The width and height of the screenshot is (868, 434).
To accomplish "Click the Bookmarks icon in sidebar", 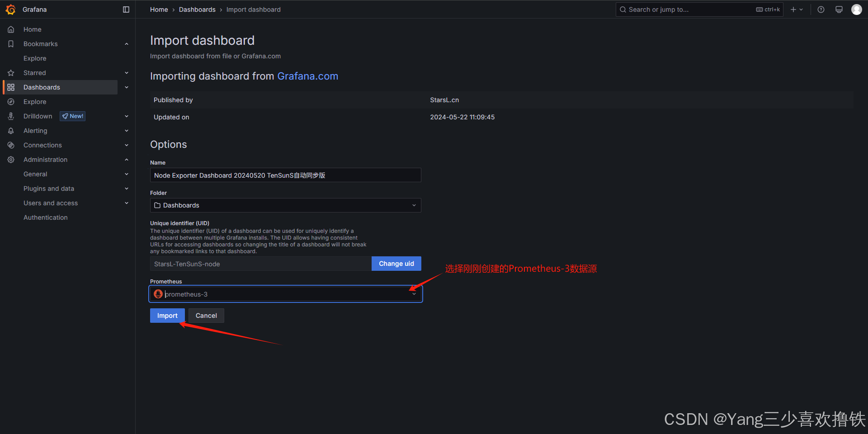I will pyautogui.click(x=11, y=44).
